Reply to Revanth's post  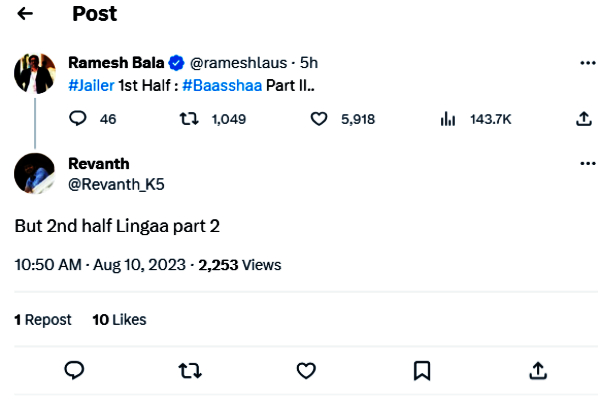click(74, 370)
